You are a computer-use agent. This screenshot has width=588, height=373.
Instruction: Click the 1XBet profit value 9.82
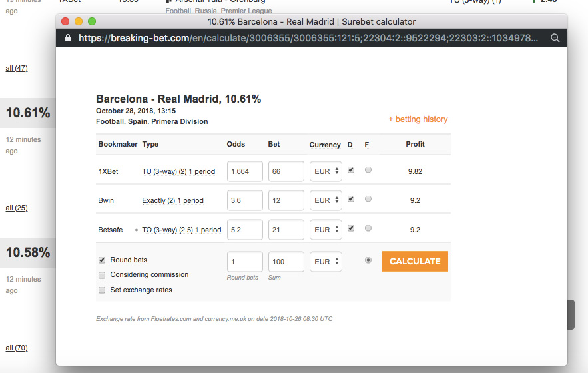[415, 171]
